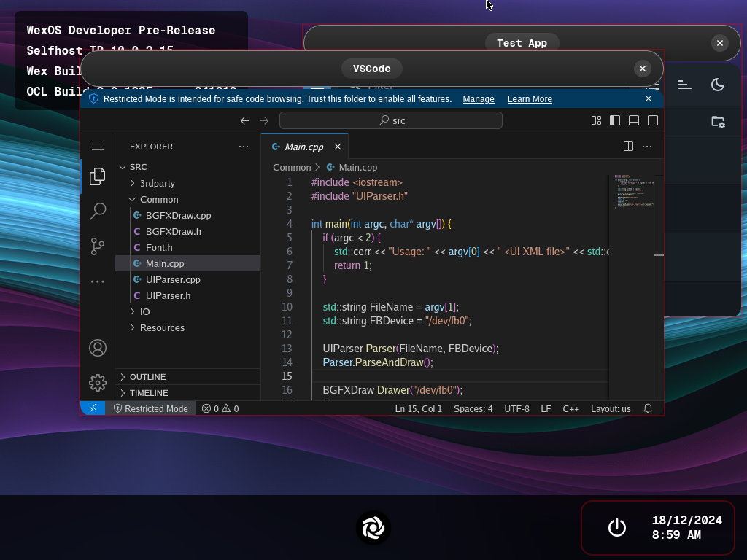747x560 pixels.
Task: Open the Wex launcher icon in taskbar
Action: pyautogui.click(x=373, y=528)
